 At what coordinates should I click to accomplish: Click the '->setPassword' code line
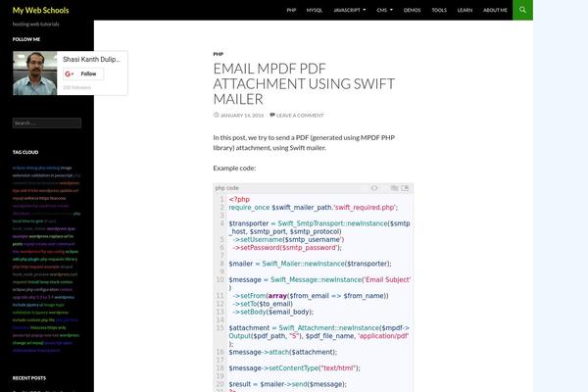click(287, 248)
